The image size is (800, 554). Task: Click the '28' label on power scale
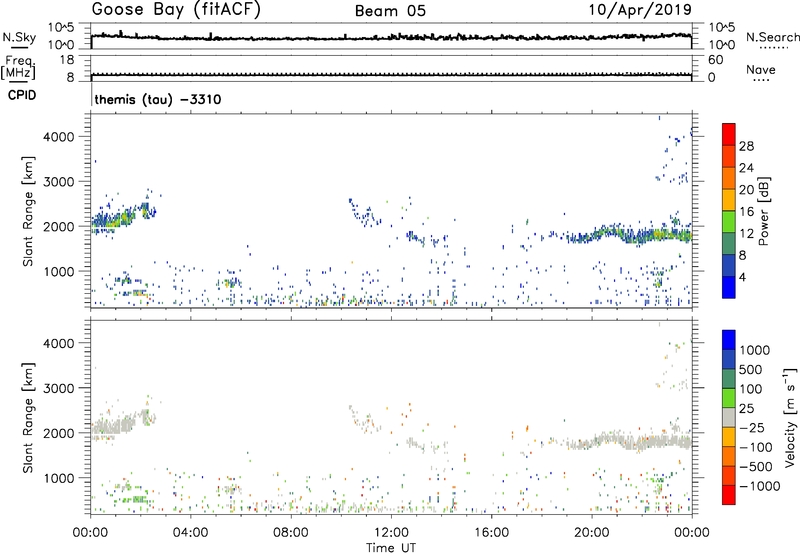[x=746, y=146]
